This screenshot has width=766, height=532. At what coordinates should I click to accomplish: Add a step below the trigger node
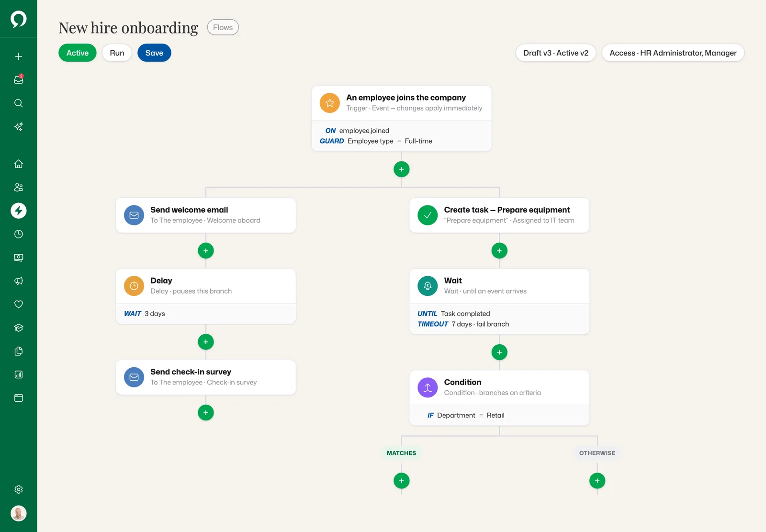(x=402, y=169)
